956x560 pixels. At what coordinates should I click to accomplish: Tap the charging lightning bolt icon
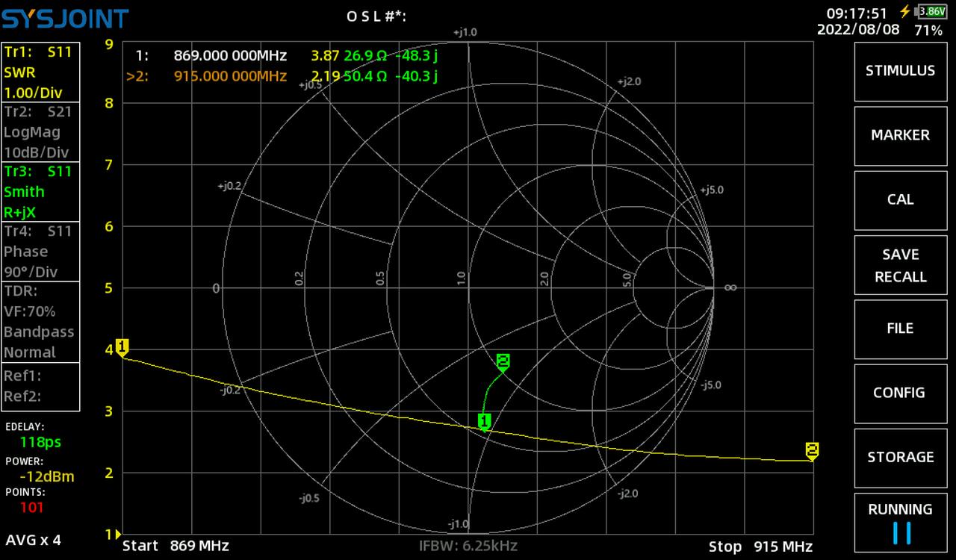[905, 11]
